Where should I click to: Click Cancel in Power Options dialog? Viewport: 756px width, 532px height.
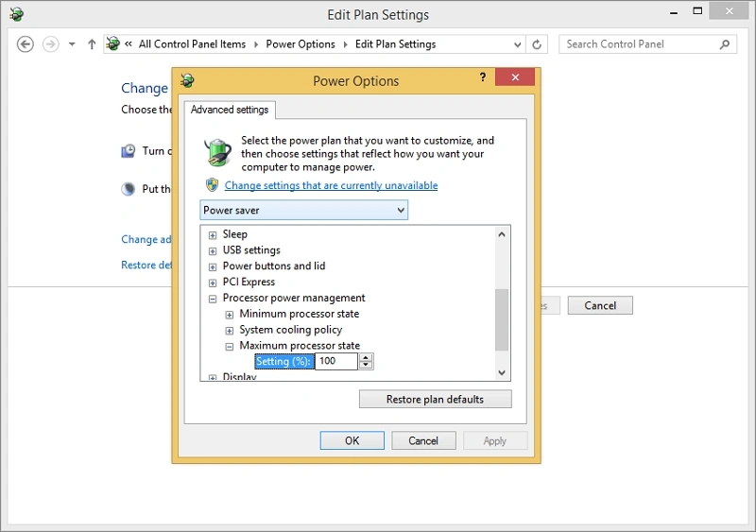point(423,441)
